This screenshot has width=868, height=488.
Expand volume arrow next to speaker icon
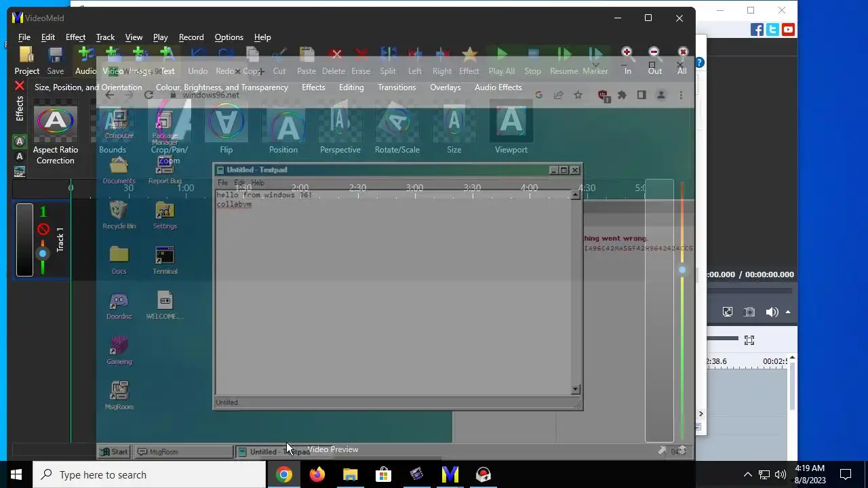[788, 312]
